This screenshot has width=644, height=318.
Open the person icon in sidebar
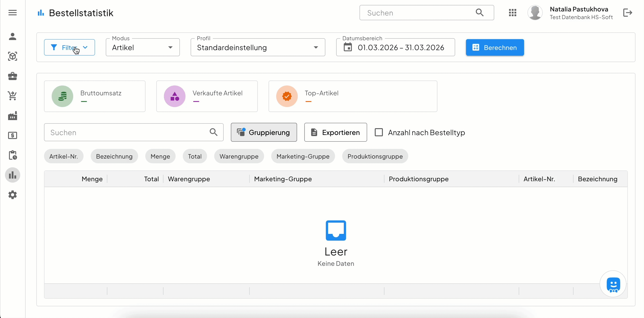[13, 37]
